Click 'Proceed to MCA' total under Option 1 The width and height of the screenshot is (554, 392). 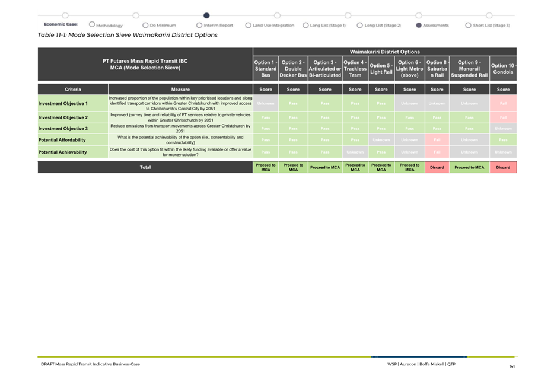pyautogui.click(x=266, y=167)
